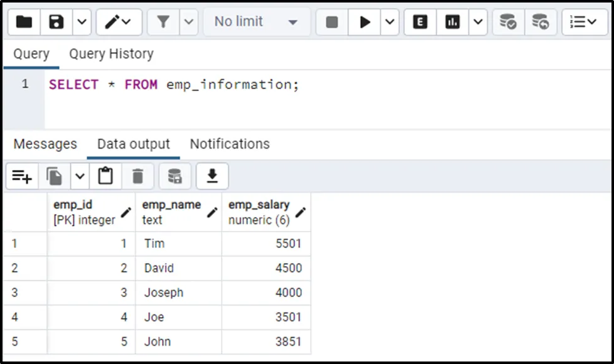This screenshot has width=614, height=364.
Task: Add a new row in Data output
Action: click(22, 176)
